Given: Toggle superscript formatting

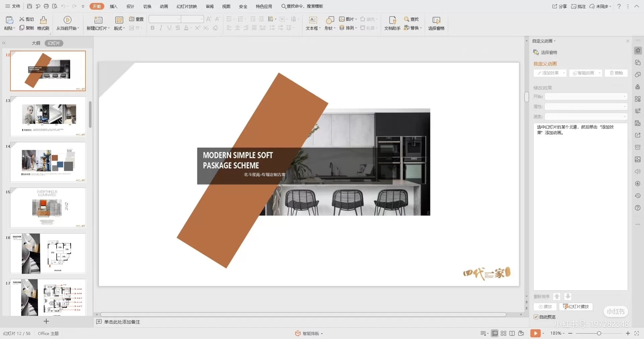Looking at the screenshot, I should tap(198, 28).
